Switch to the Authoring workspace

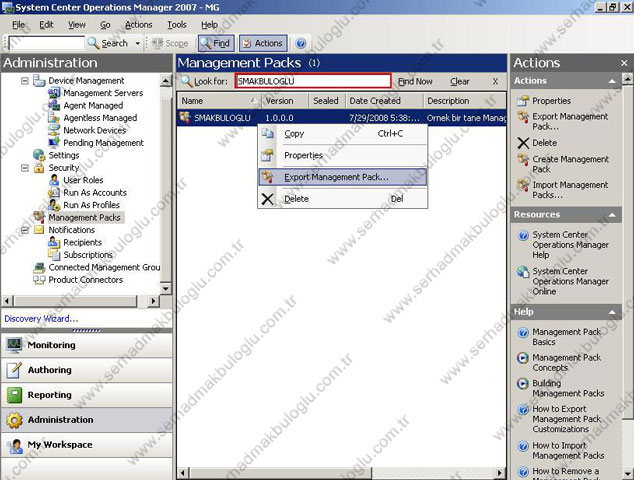pos(87,370)
